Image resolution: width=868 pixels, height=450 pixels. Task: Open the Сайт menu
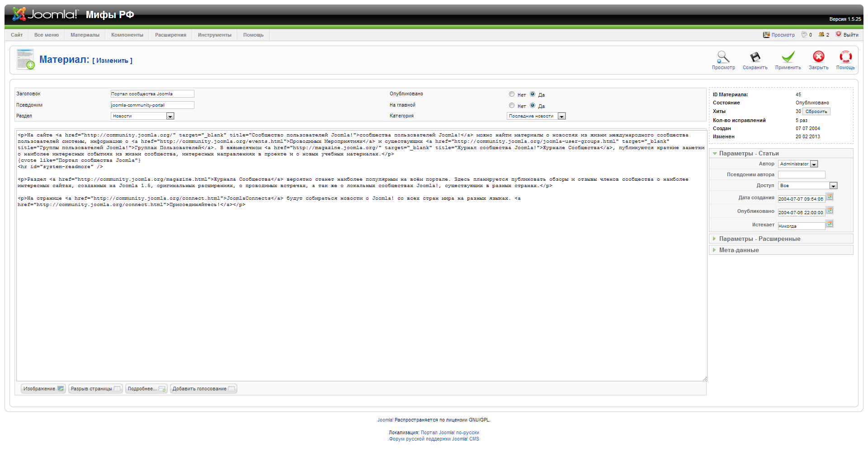pos(17,35)
